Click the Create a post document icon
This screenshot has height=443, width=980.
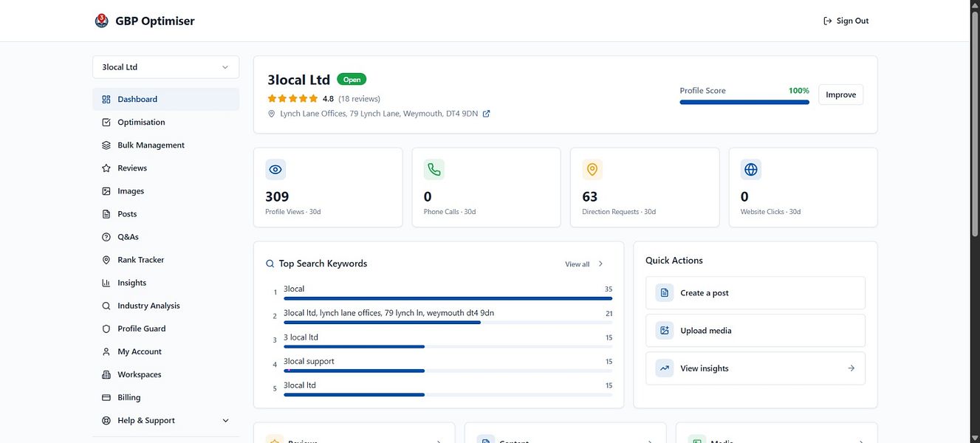(665, 293)
